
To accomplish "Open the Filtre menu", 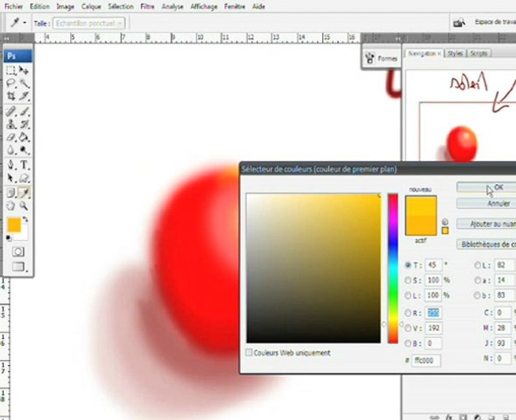I will [x=147, y=6].
